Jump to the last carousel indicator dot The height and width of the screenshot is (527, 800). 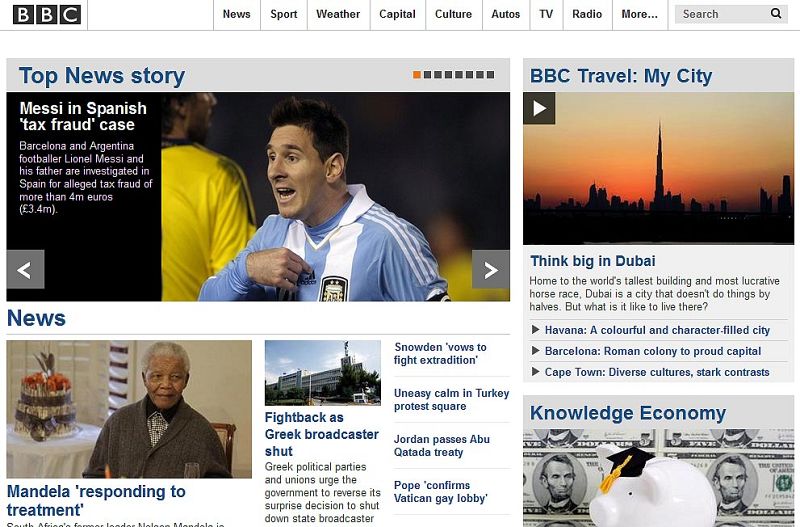click(490, 75)
